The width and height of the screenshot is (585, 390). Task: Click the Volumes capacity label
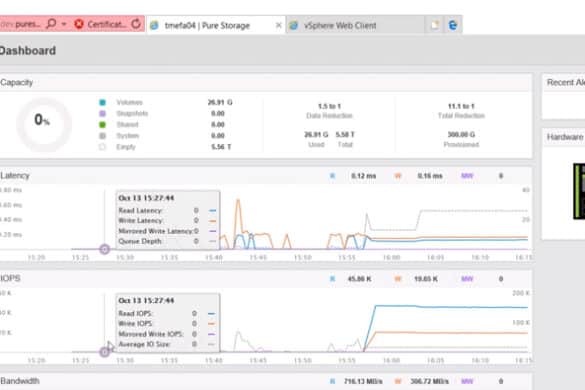click(129, 102)
